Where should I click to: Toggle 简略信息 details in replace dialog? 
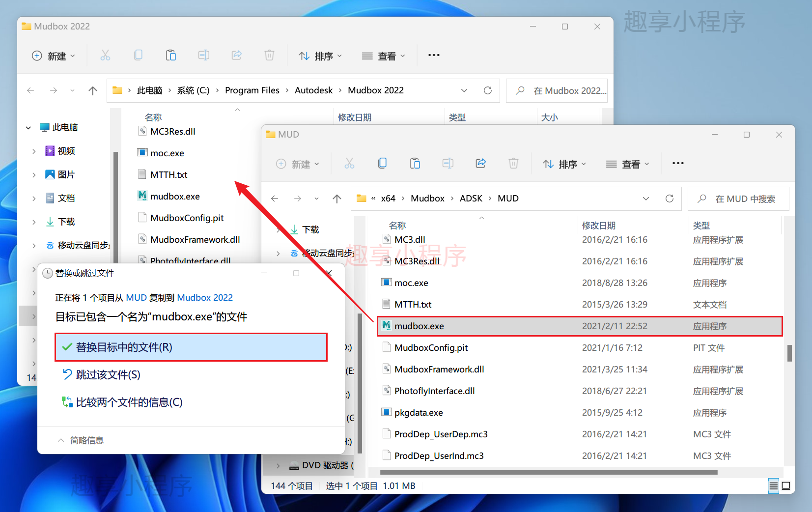[x=81, y=440]
